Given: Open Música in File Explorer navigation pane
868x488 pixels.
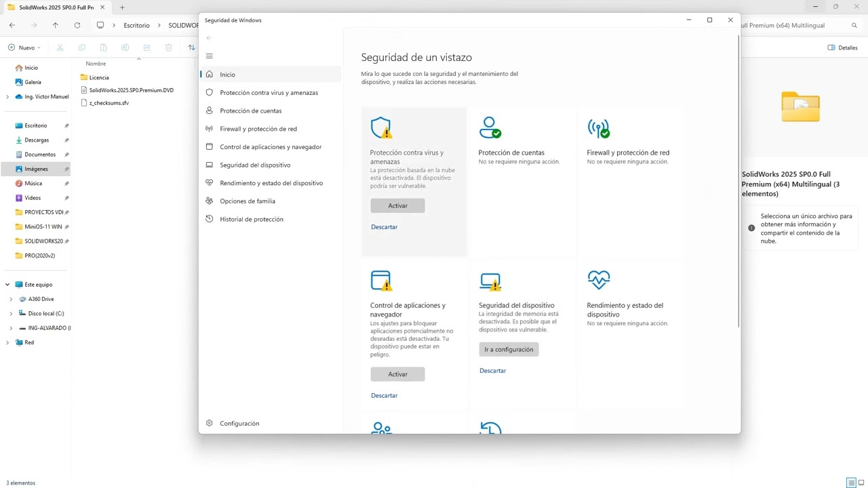Looking at the screenshot, I should tap(33, 184).
